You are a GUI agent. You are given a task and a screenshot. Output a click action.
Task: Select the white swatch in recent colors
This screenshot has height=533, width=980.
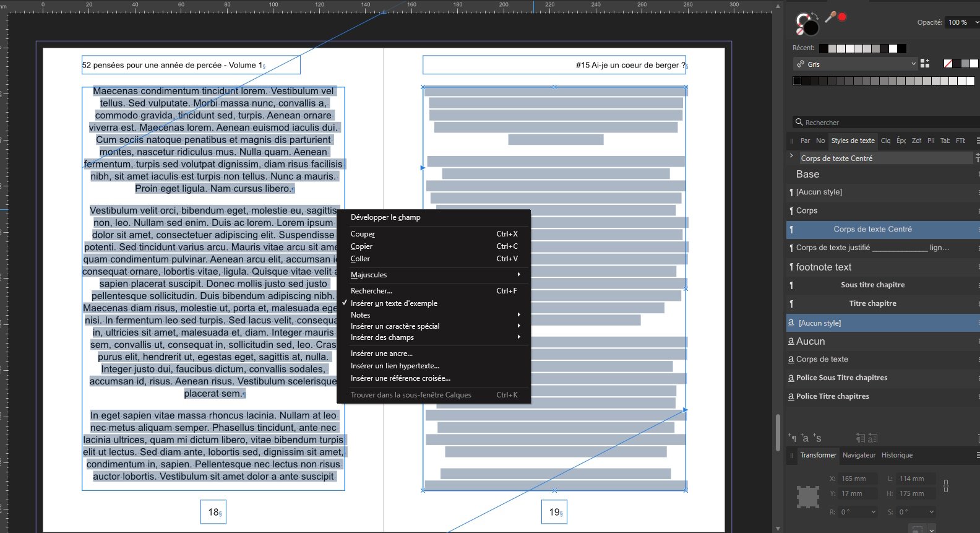click(x=893, y=48)
